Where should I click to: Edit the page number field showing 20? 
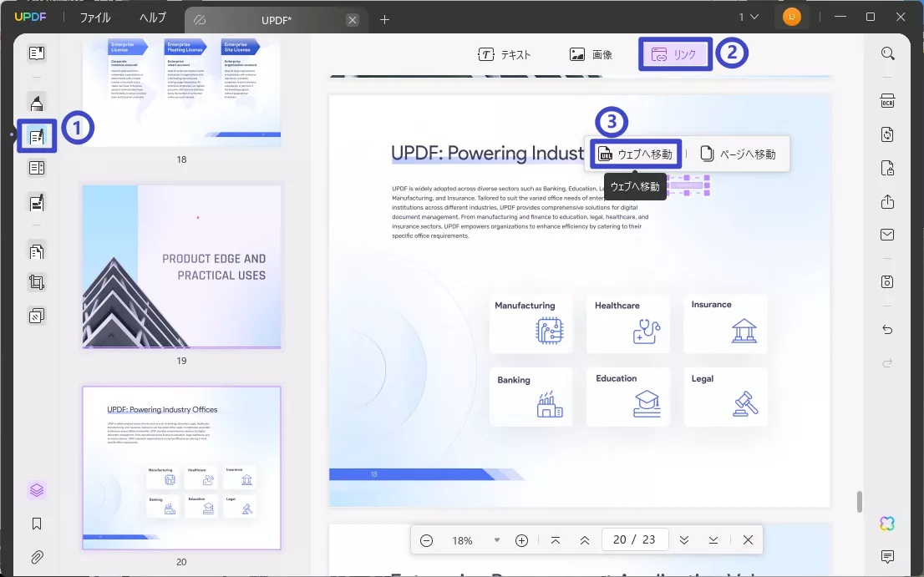click(634, 539)
